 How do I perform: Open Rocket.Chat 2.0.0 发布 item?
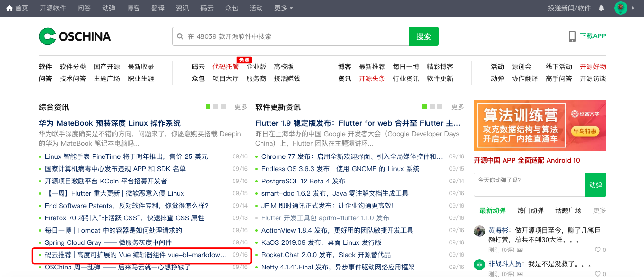point(326,255)
